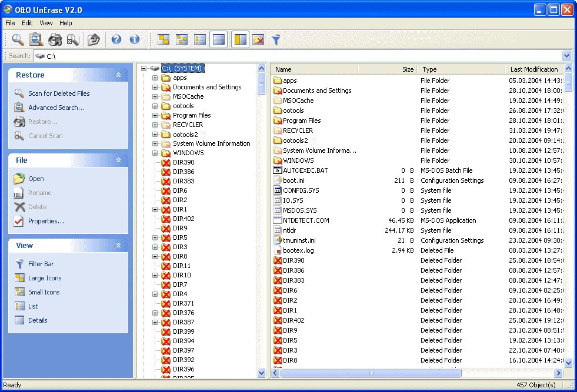Click the Small Icons icon in View panel
The height and width of the screenshot is (392, 577).
pos(19,292)
